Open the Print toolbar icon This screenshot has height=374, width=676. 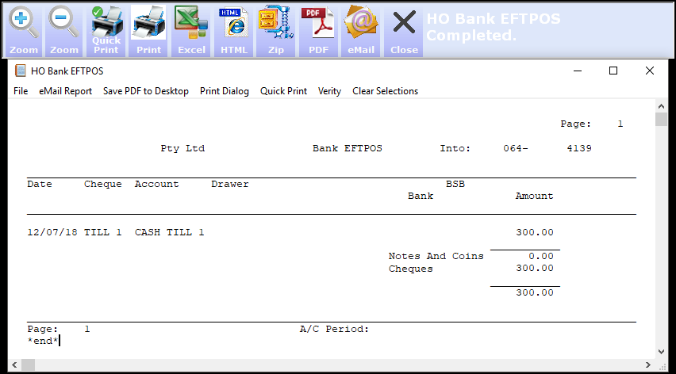(149, 31)
